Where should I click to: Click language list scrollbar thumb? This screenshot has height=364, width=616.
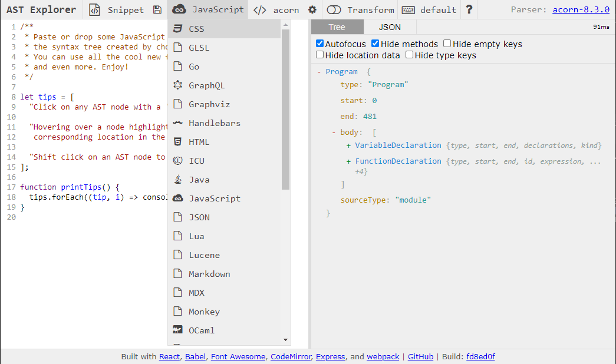click(x=286, y=110)
